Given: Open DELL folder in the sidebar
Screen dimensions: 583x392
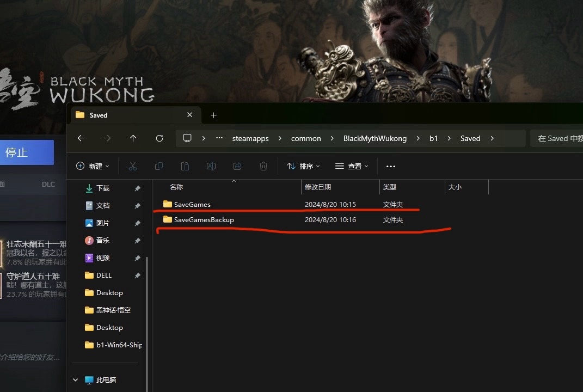Looking at the screenshot, I should pos(98,275).
